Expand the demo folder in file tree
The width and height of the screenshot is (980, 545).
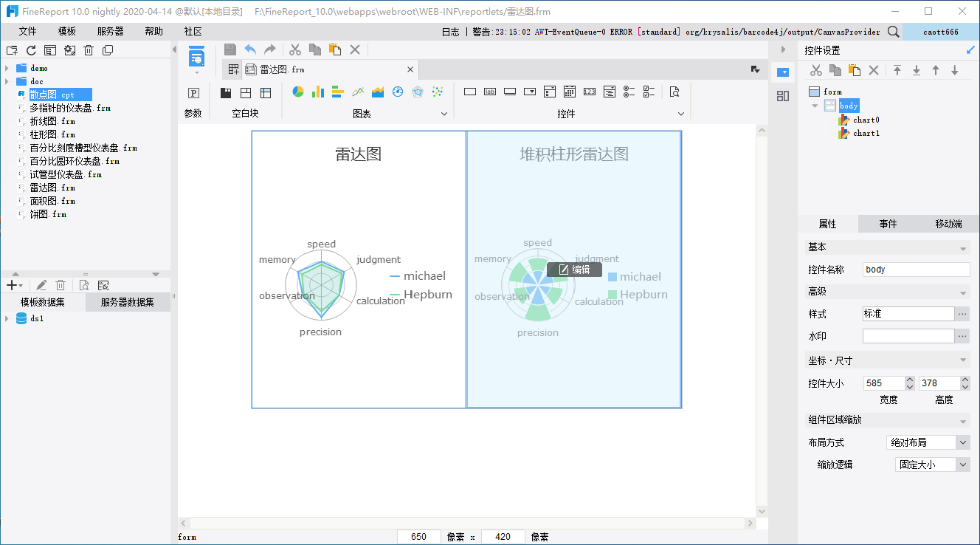[7, 68]
